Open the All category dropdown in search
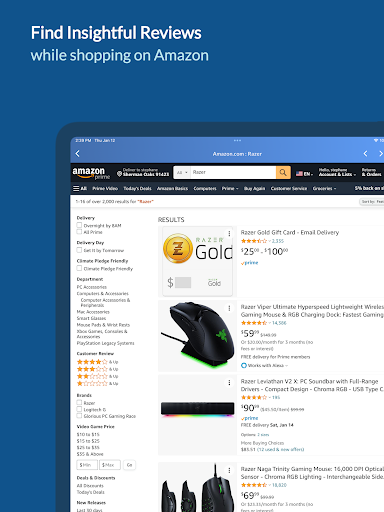 [x=182, y=172]
